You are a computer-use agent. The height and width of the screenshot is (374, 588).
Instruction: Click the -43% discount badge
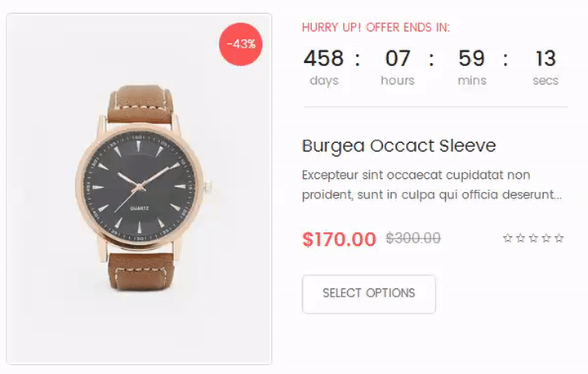click(241, 44)
